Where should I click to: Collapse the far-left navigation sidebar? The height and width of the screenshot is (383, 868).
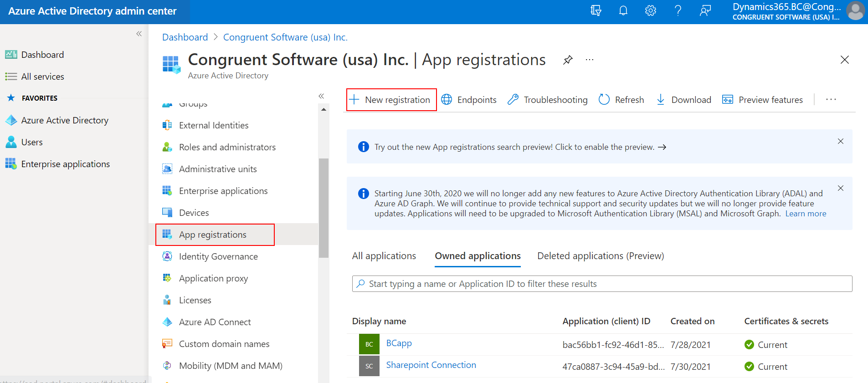(x=139, y=34)
